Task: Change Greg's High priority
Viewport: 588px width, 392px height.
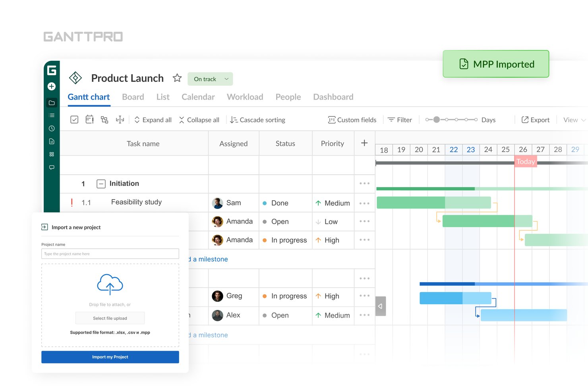Action: (x=327, y=296)
